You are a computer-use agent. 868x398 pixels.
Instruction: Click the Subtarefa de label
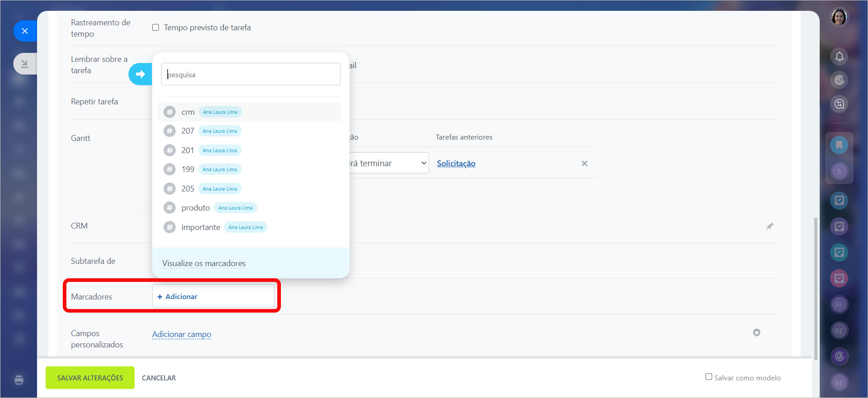point(93,261)
